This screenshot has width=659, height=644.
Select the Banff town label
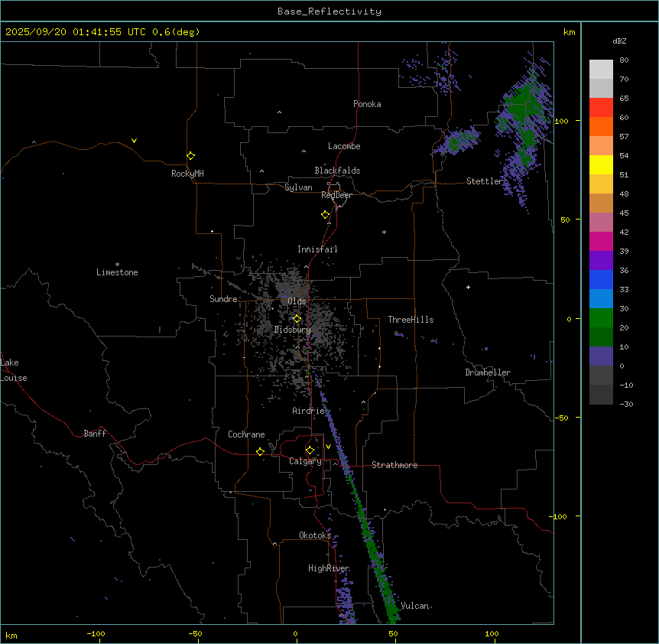(x=95, y=434)
